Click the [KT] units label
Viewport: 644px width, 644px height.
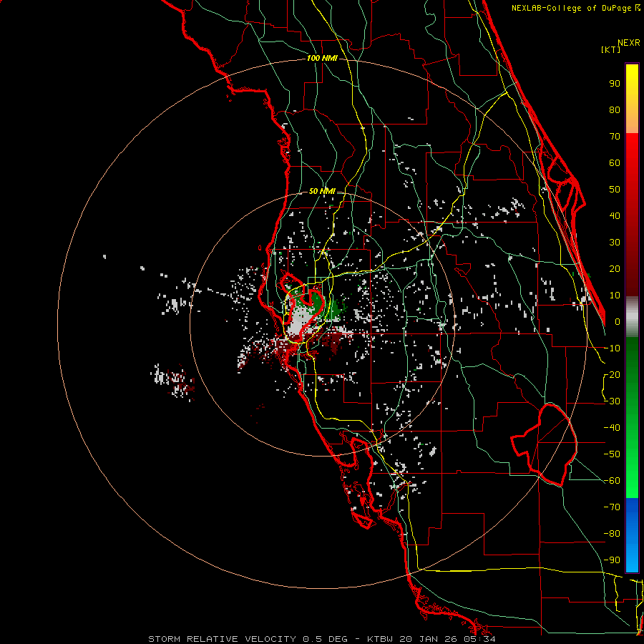point(611,49)
